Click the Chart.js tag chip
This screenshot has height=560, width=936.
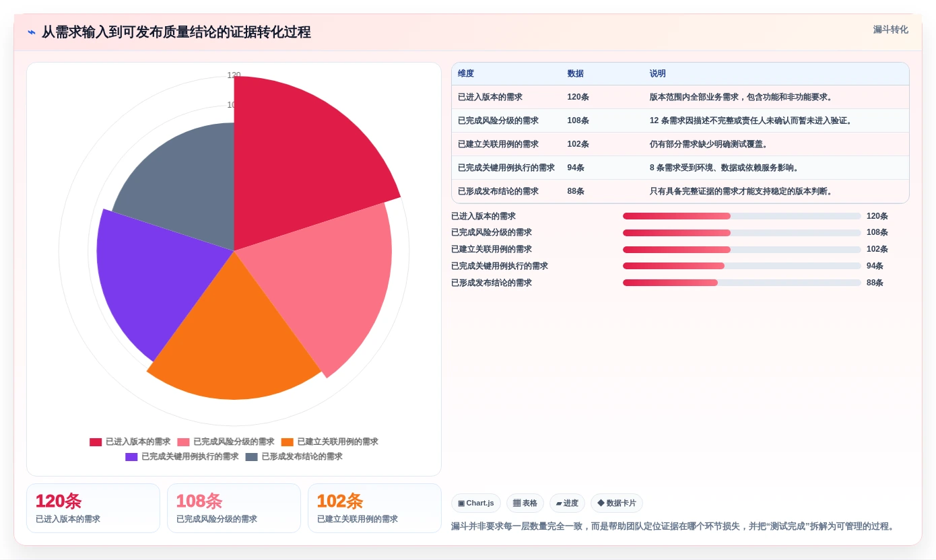[476, 503]
